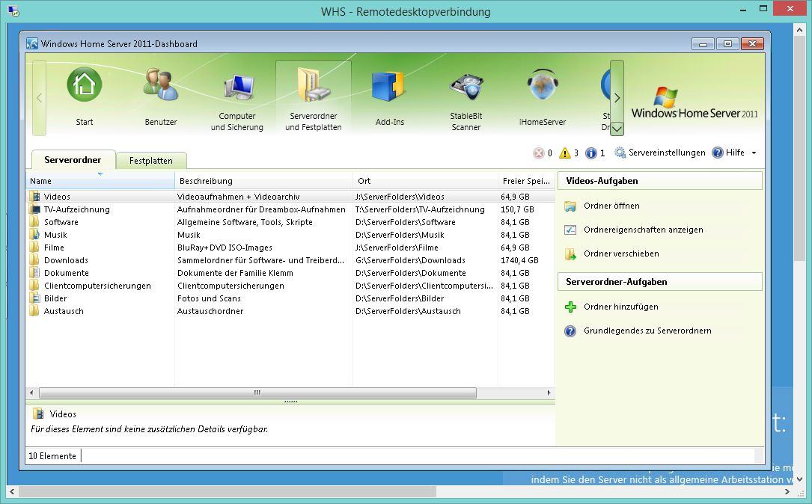The image size is (812, 504).
Task: Select Serverordner und Festplatten icon
Action: (314, 98)
